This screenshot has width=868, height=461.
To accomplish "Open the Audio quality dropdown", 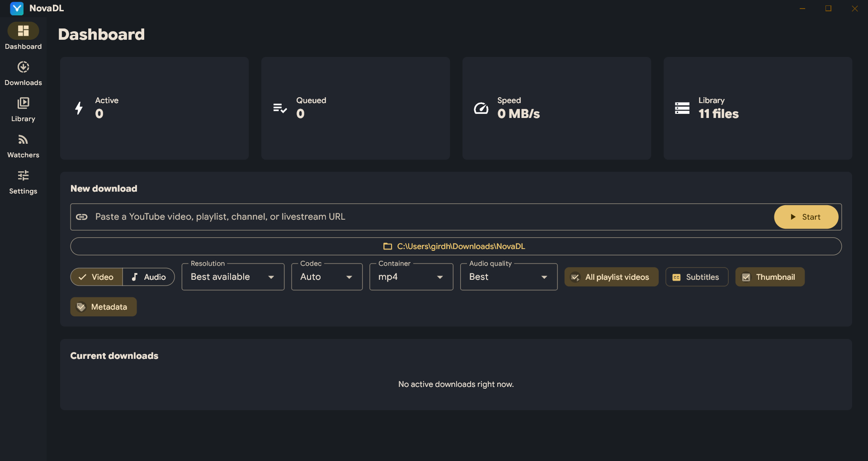I will tap(509, 277).
